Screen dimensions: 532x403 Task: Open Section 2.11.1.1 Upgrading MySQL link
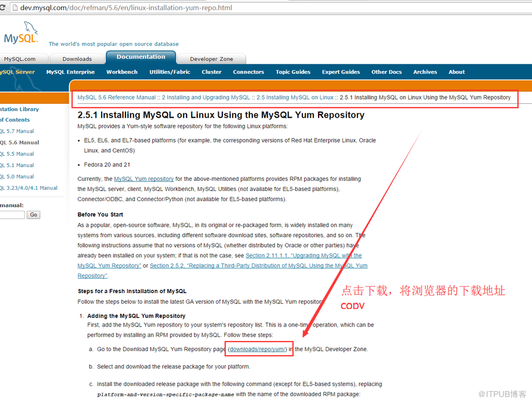tap(304, 255)
